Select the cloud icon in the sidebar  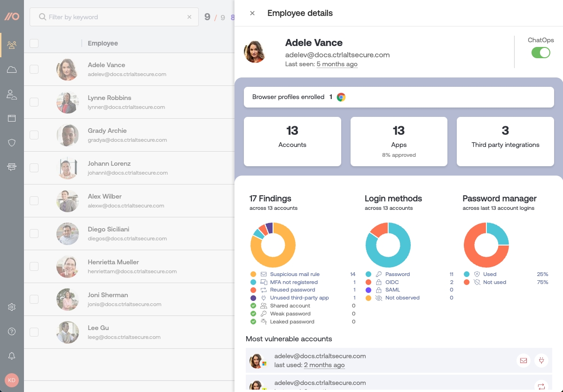11,69
